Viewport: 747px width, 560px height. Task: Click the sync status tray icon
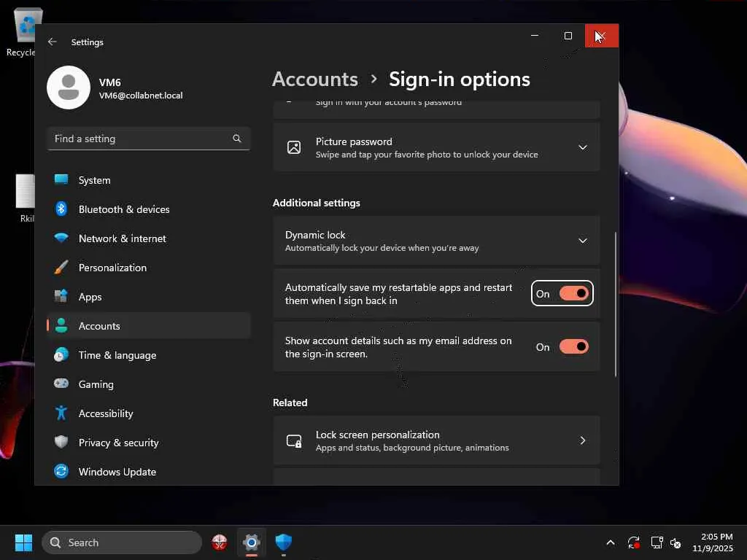point(634,542)
